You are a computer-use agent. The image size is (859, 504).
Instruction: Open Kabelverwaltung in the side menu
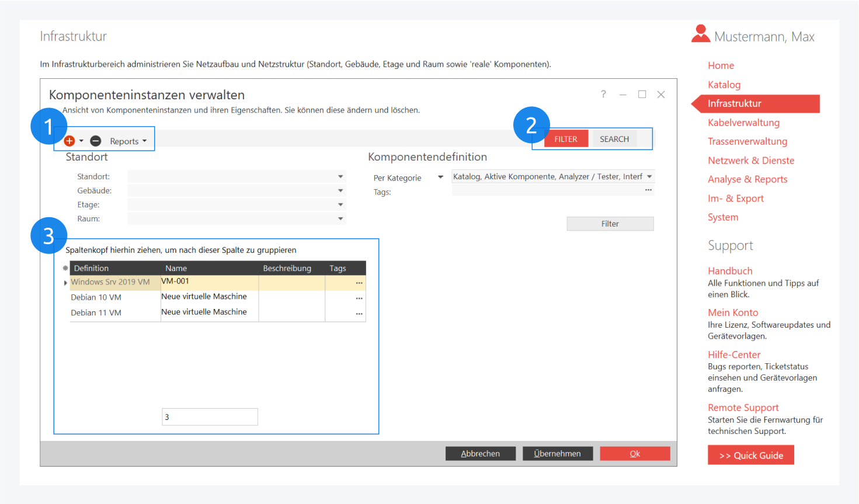coord(743,123)
